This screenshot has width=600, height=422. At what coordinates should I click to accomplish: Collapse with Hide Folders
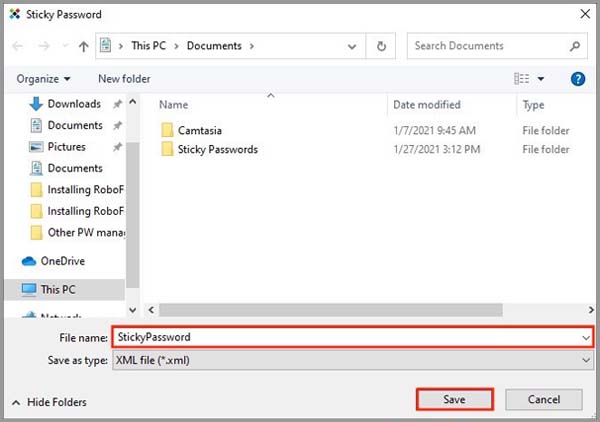(49, 402)
